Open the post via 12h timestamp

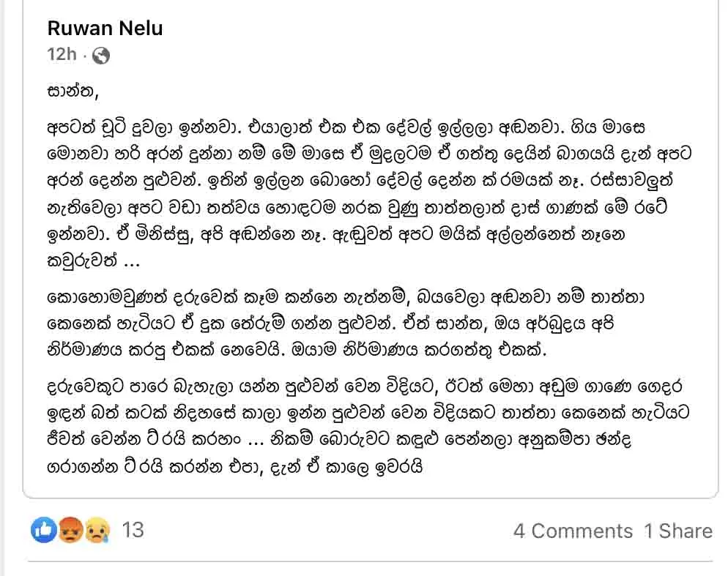click(x=62, y=54)
